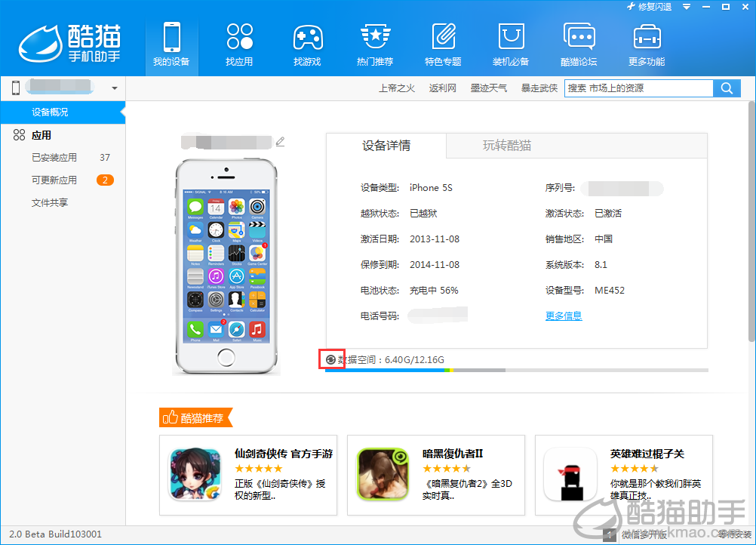Viewport: 756px width, 545px height.
Task: Click the activation status 已激活
Action: point(608,213)
